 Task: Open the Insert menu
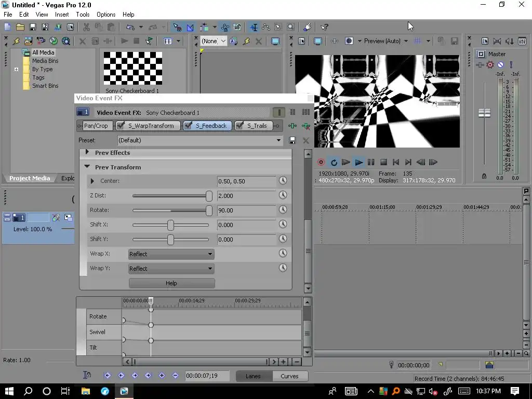tap(62, 15)
